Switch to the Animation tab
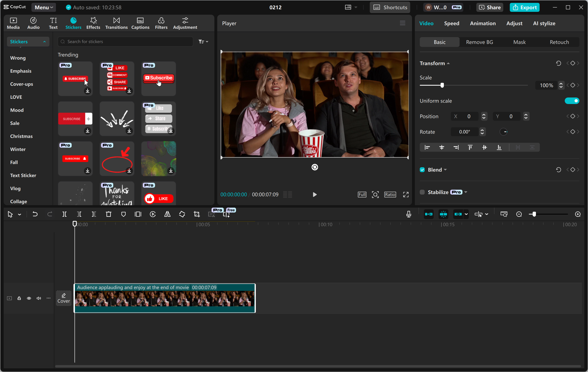Viewport: 588px width, 372px height. tap(483, 23)
